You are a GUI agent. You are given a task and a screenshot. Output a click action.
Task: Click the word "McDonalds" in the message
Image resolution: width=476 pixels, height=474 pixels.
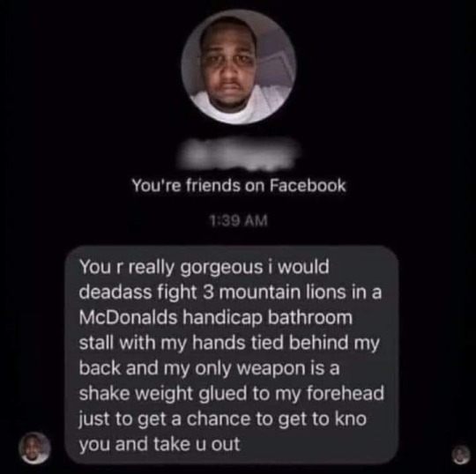coord(128,318)
